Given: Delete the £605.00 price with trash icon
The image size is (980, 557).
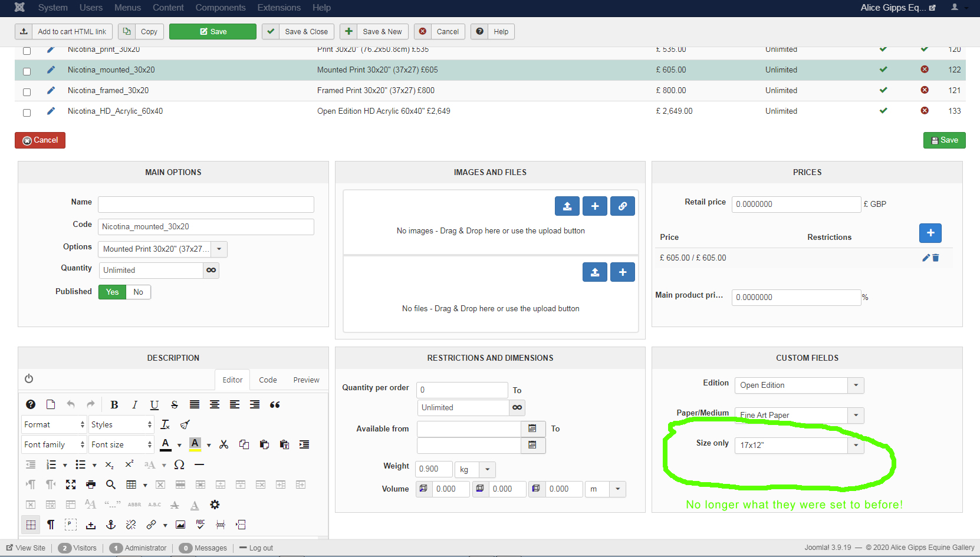Looking at the screenshot, I should [x=936, y=258].
